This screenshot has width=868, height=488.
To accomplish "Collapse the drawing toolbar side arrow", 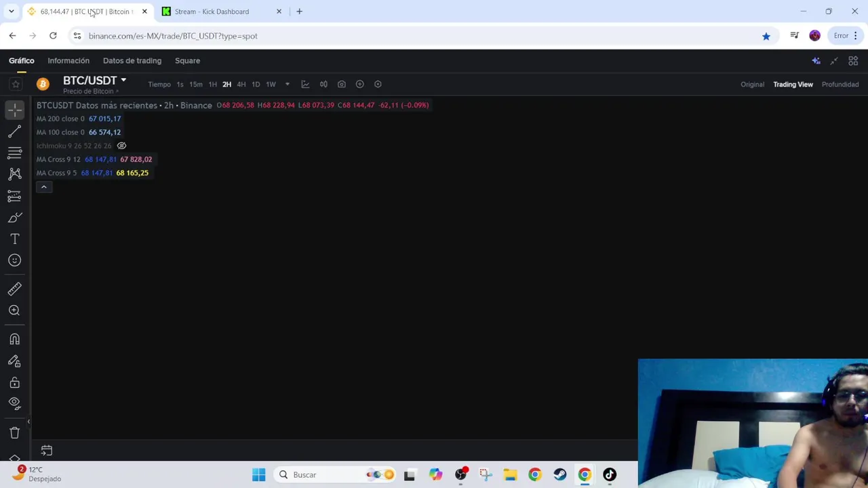I will tap(28, 422).
